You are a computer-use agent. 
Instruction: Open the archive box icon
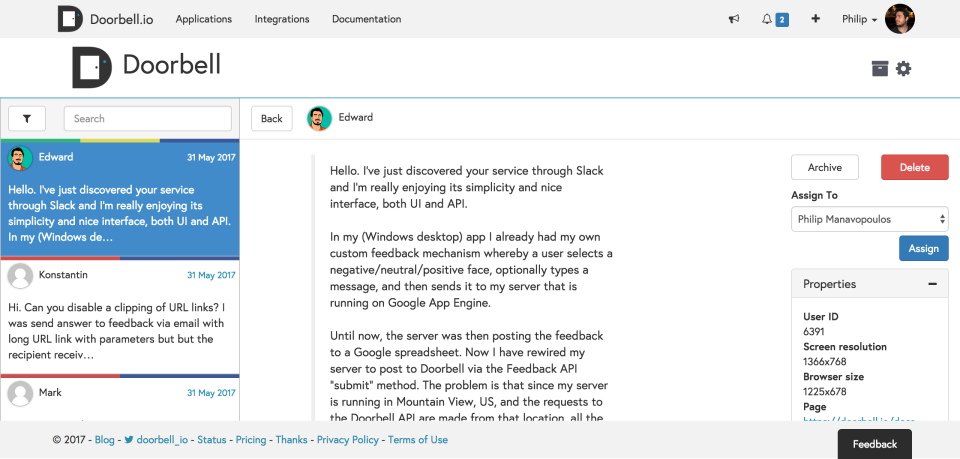880,69
